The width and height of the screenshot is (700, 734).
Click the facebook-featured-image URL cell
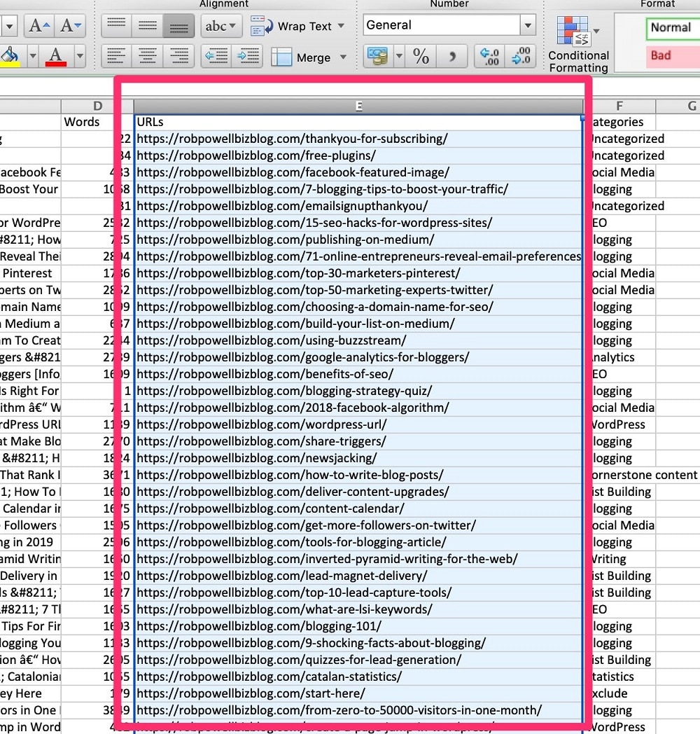(x=358, y=172)
